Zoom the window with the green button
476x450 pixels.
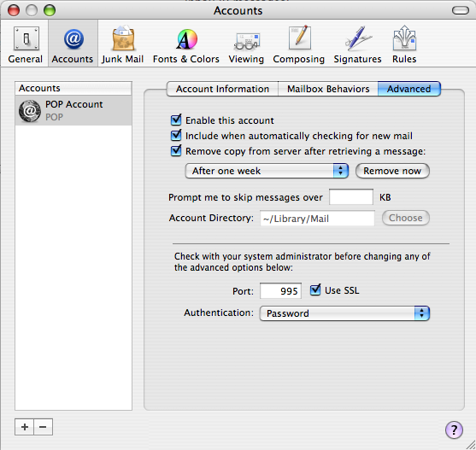(50, 10)
